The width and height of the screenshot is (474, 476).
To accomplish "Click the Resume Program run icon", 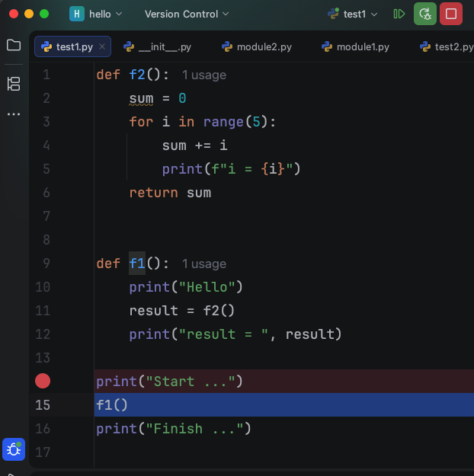I will 399,14.
